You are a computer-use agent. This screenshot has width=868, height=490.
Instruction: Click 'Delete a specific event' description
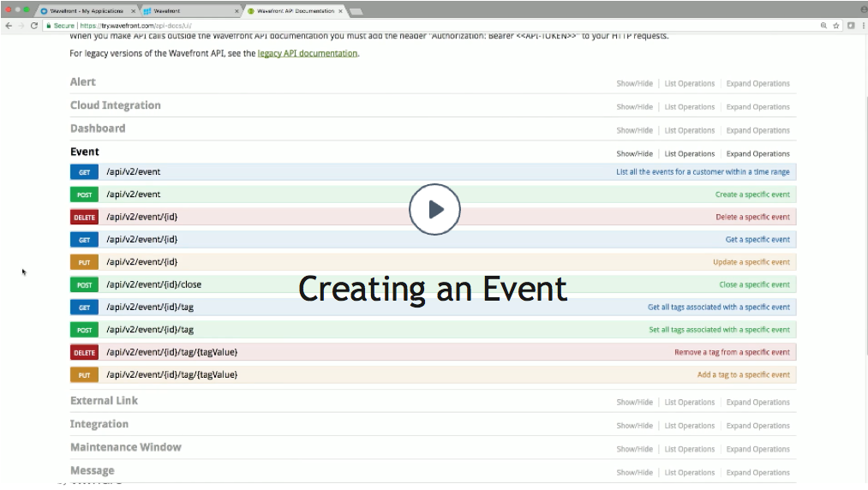(753, 217)
